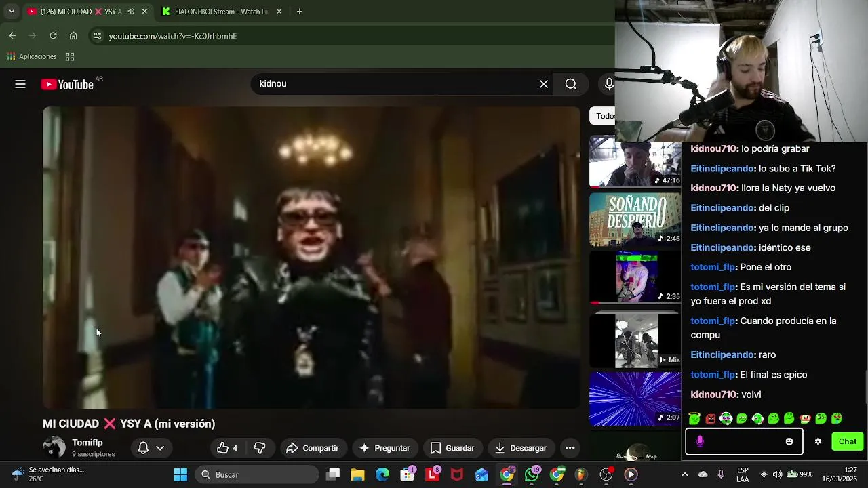
Task: Send message with green Chat button
Action: 847,441
